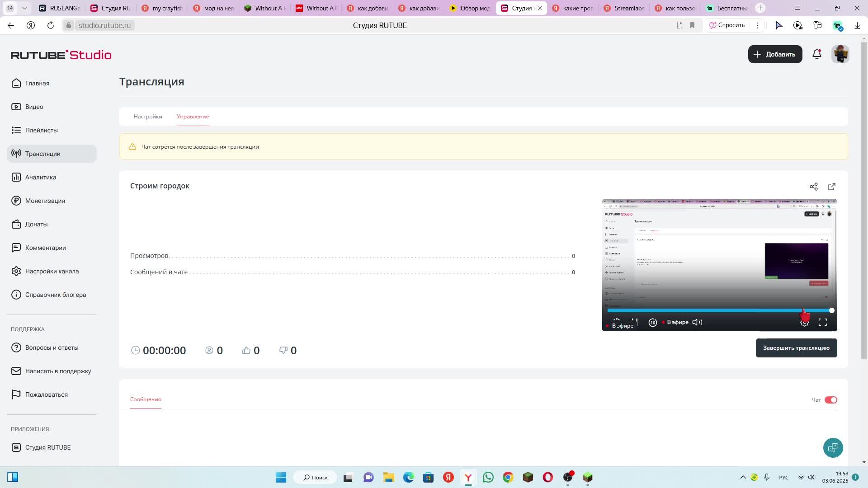The width and height of the screenshot is (868, 488).
Task: Open the support chat bubble
Action: [832, 447]
